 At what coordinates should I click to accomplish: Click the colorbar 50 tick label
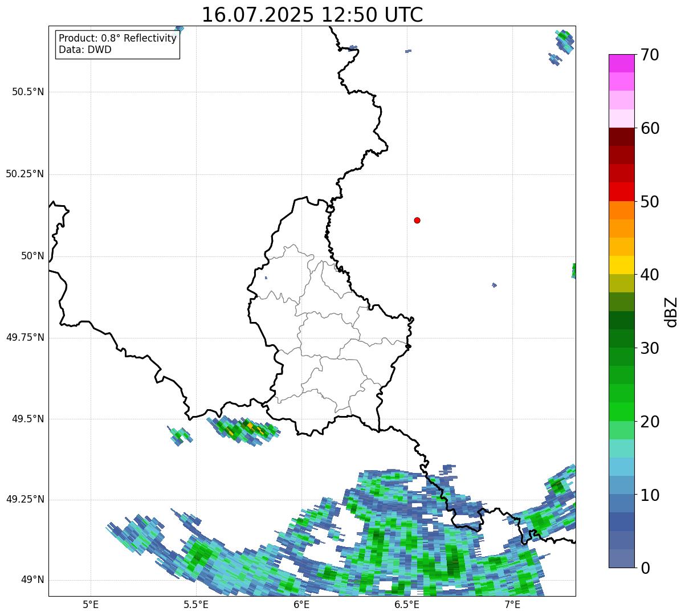coord(649,202)
